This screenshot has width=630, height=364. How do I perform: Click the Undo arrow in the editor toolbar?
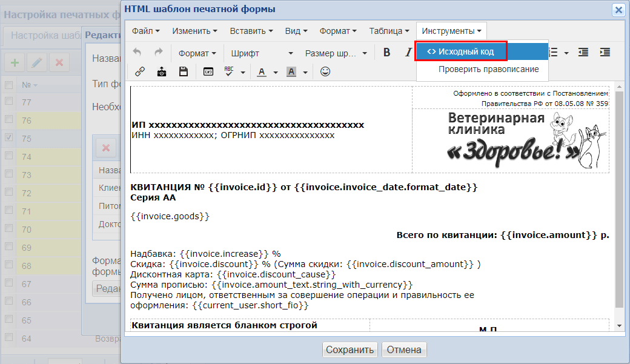pos(137,53)
